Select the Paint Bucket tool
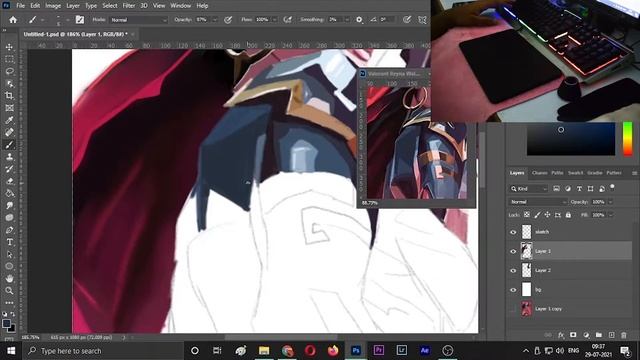This screenshot has width=640, height=360. coord(9,193)
